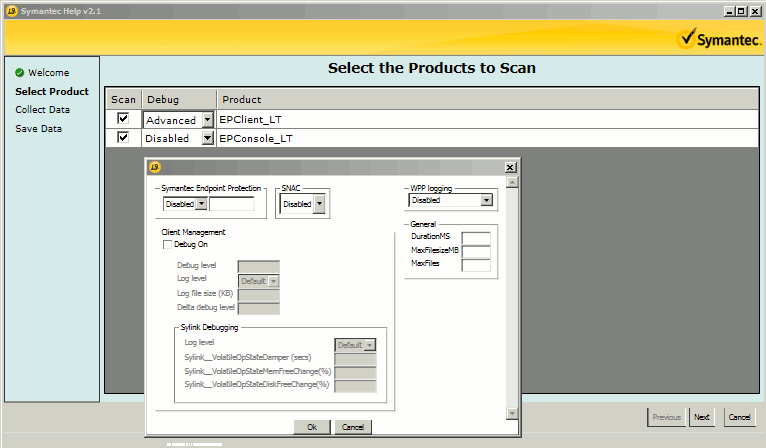
Task: Open Sylink Debugging Log level dropdown
Action: pyautogui.click(x=370, y=345)
